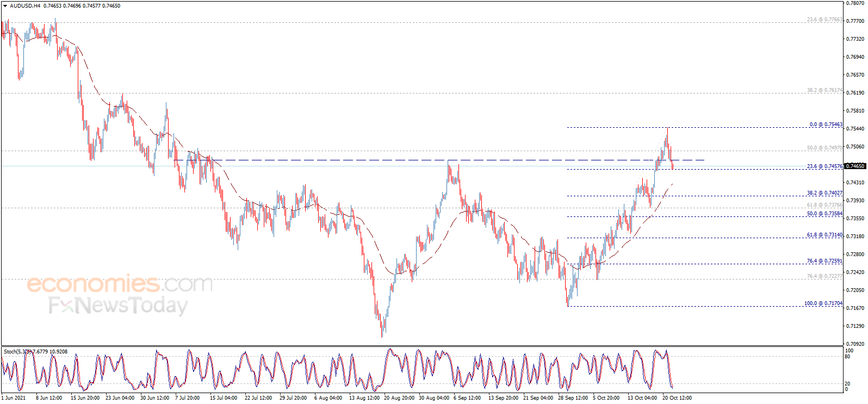Click the 13 Oct 04:00 time label
Screen dimensions: 868x404
point(642,398)
